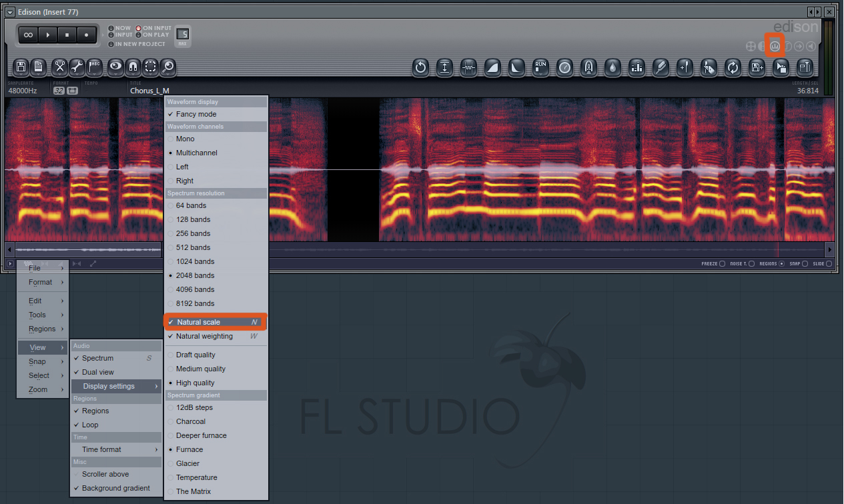844x504 pixels.
Task: Toggle the Natural scale option
Action: point(216,322)
